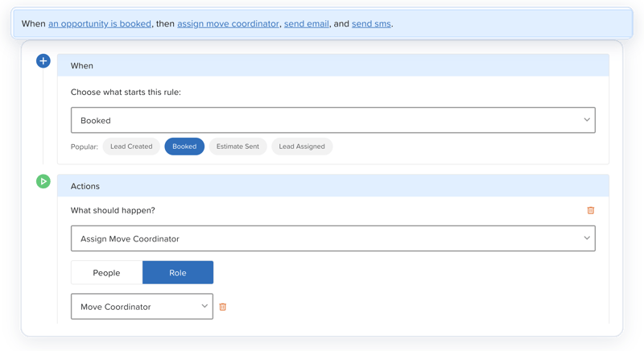Image resolution: width=644 pixels, height=351 pixels.
Task: Open the 'an opportunity is booked' link
Action: (100, 24)
